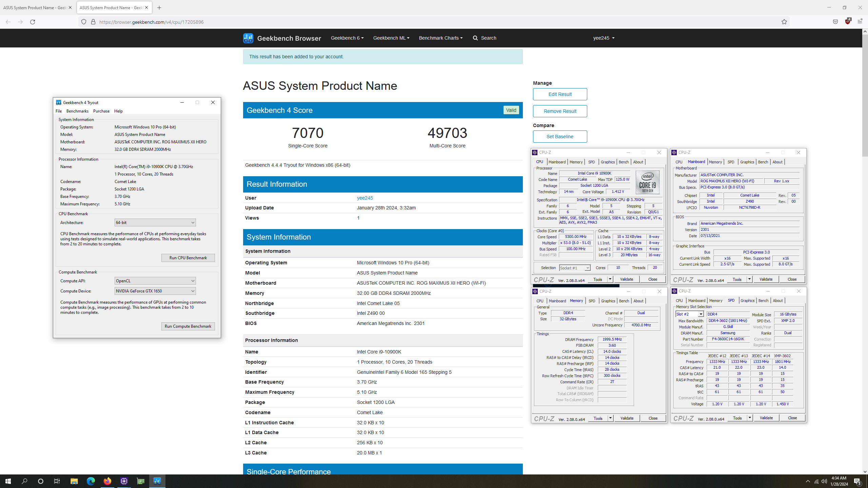Switch to Firefox on the taskbar
Screen dimensions: 868x488
[107, 481]
